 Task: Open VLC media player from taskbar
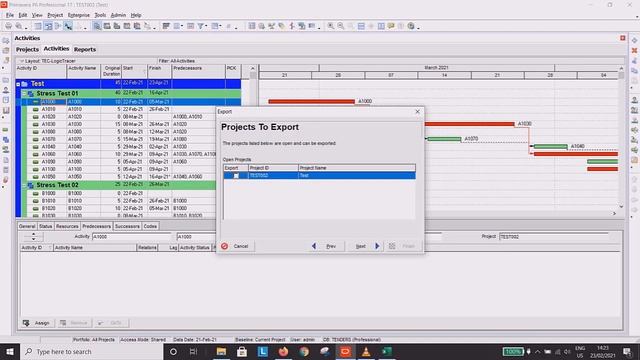pyautogui.click(x=366, y=351)
